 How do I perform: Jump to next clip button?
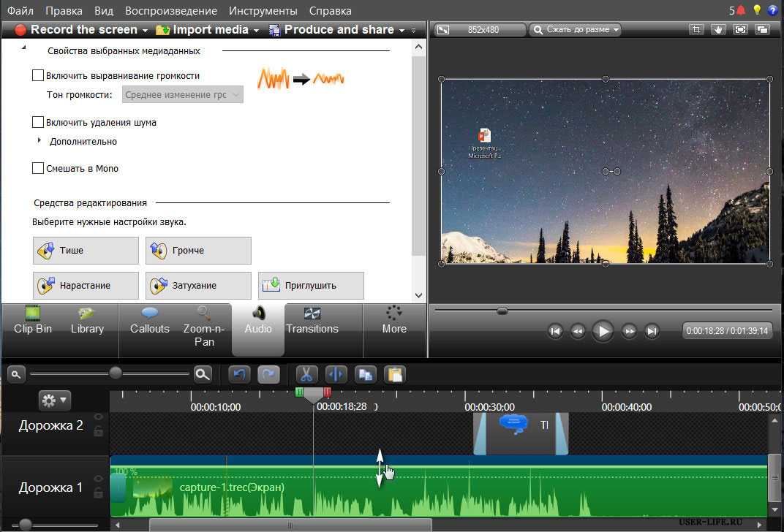pos(652,331)
